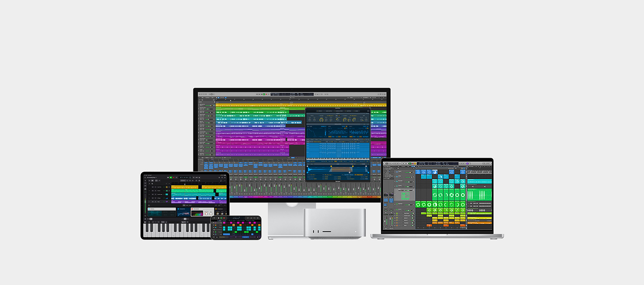Mute the Drums track on the iPad
The width and height of the screenshot is (644, 285).
coord(153,191)
